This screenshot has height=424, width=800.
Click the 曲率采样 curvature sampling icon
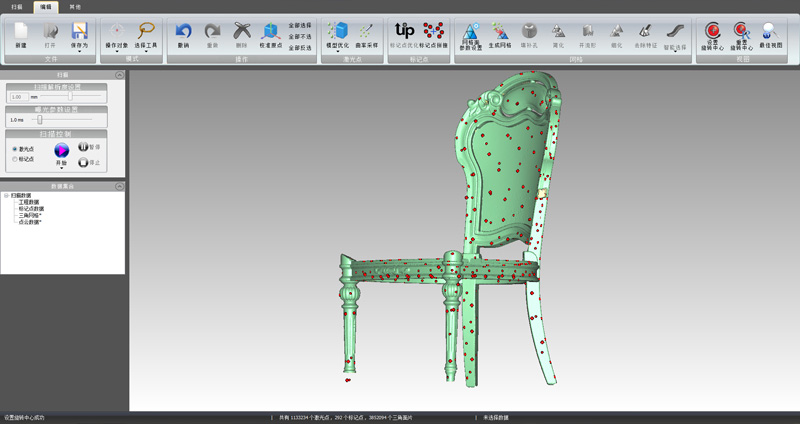367,33
